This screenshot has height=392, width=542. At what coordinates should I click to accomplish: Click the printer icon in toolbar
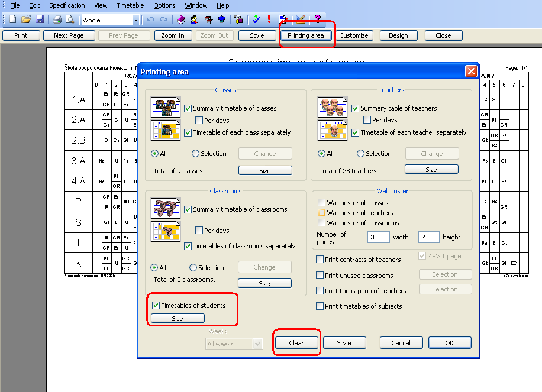[x=57, y=20]
